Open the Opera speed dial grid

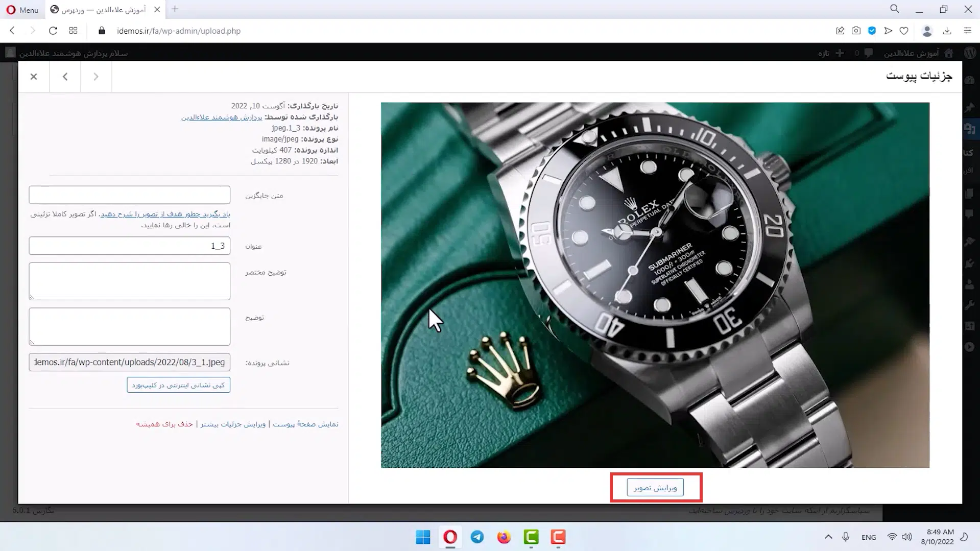click(73, 31)
